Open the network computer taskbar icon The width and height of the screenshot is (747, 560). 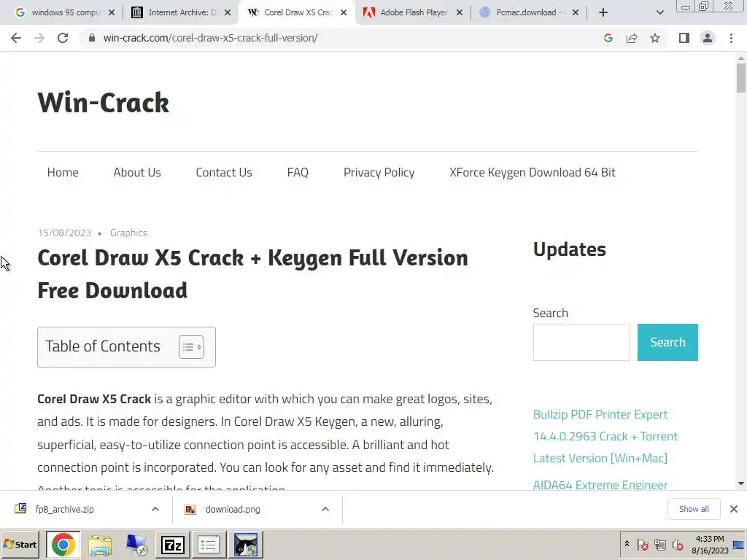coord(136,545)
